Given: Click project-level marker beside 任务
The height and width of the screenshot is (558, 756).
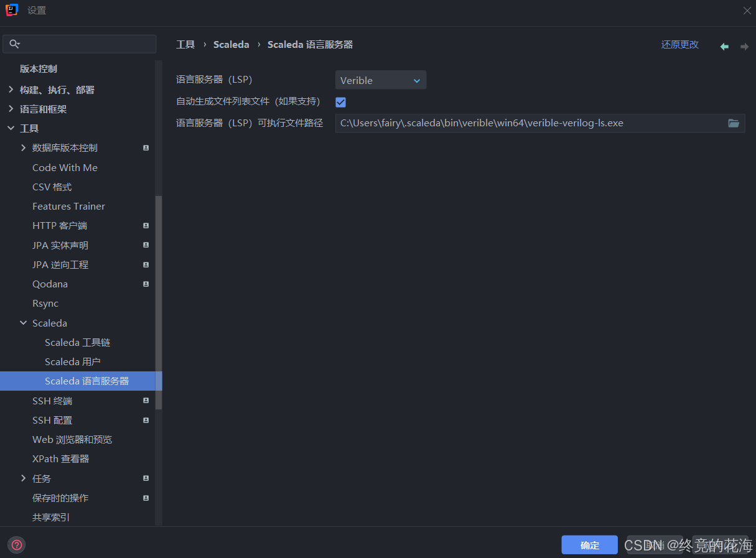Looking at the screenshot, I should tap(146, 478).
